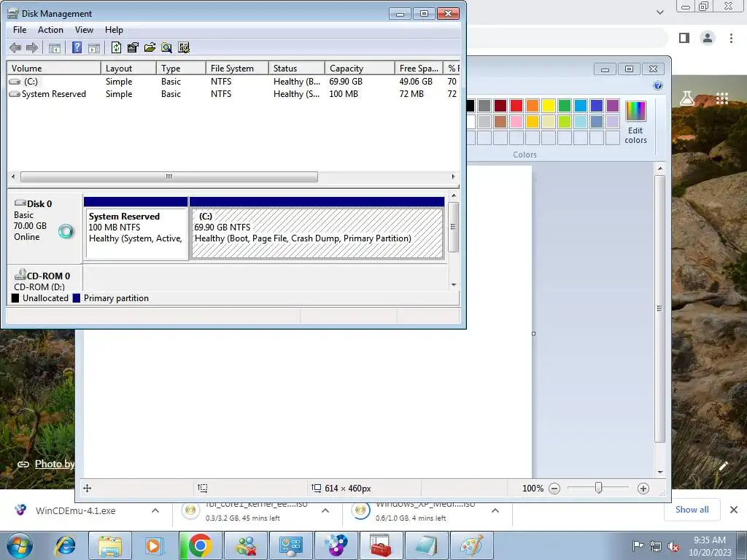The height and width of the screenshot is (560, 747).
Task: Toggle the Show/Hide Console Tree icon
Action: 55,47
